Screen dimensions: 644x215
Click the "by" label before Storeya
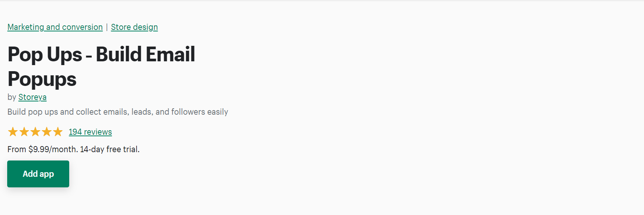(12, 97)
